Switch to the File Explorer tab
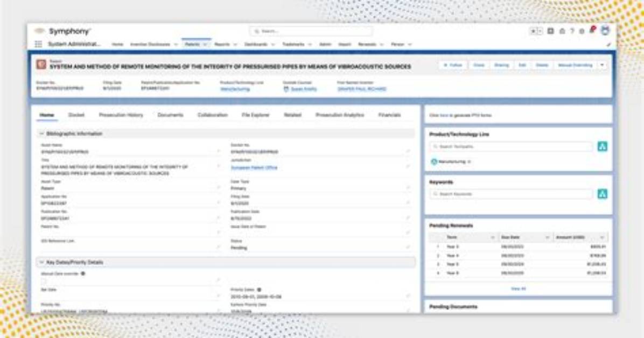This screenshot has width=644, height=338. (255, 115)
